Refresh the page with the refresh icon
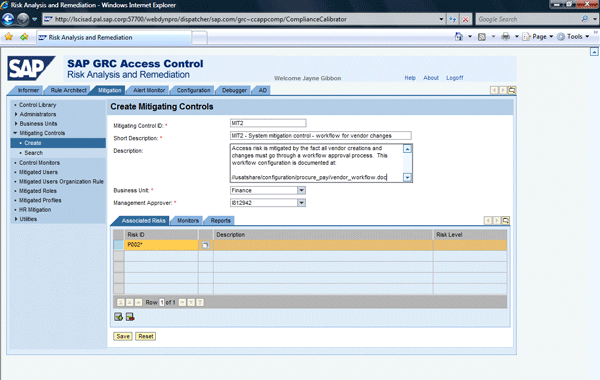The height and width of the screenshot is (380, 600). tap(453, 19)
